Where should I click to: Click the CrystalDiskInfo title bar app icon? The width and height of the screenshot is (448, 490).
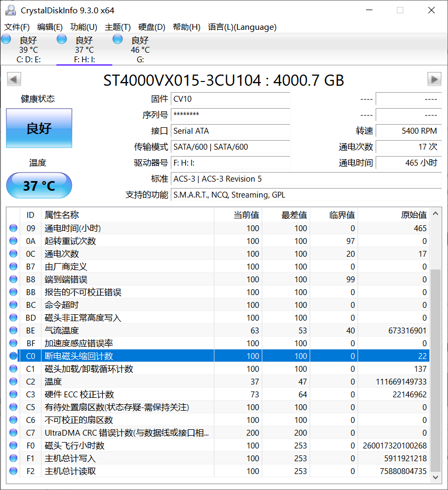pyautogui.click(x=11, y=10)
